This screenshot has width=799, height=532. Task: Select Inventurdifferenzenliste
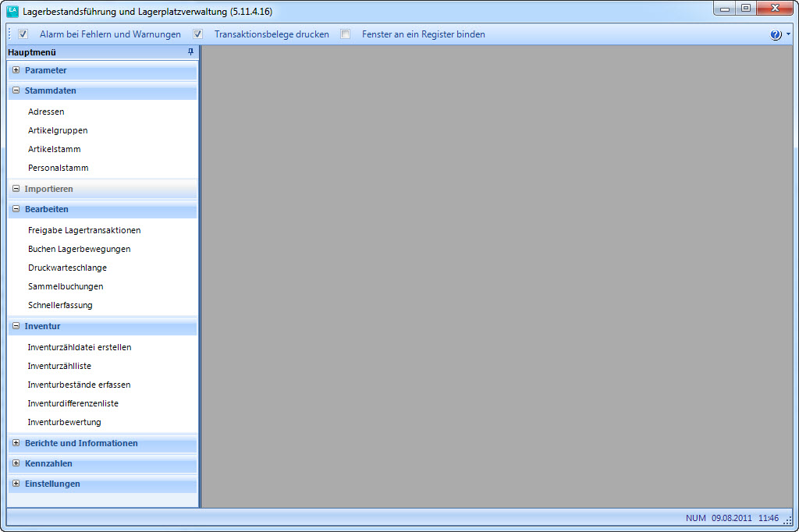click(x=73, y=403)
